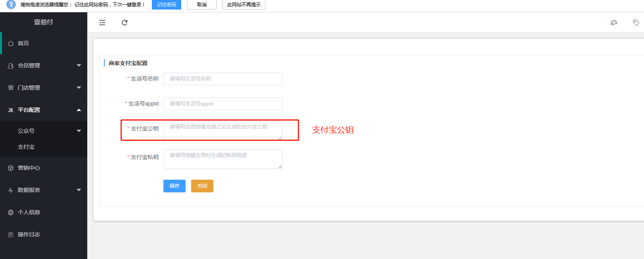This screenshot has height=259, width=644.
Task: Click the 支付宝私钥 field label
Action: (145, 157)
